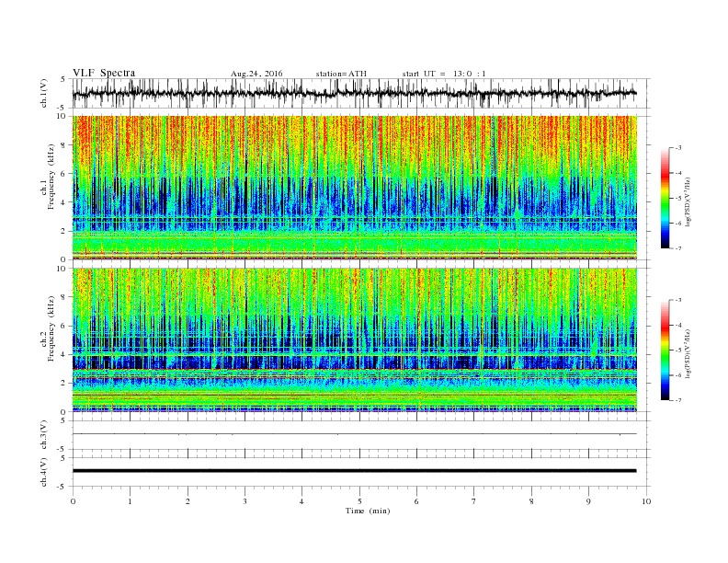Click the time axis tick label "9"
The height and width of the screenshot is (563, 728).
588,501
